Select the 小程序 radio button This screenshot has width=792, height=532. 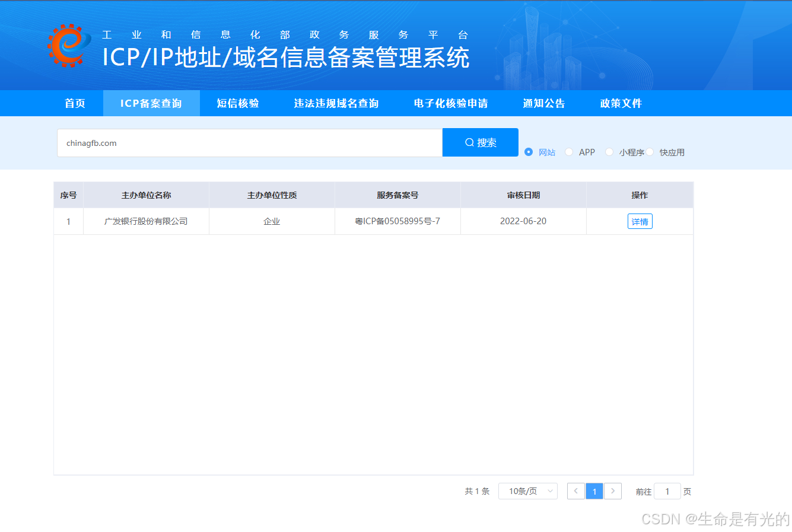click(609, 152)
